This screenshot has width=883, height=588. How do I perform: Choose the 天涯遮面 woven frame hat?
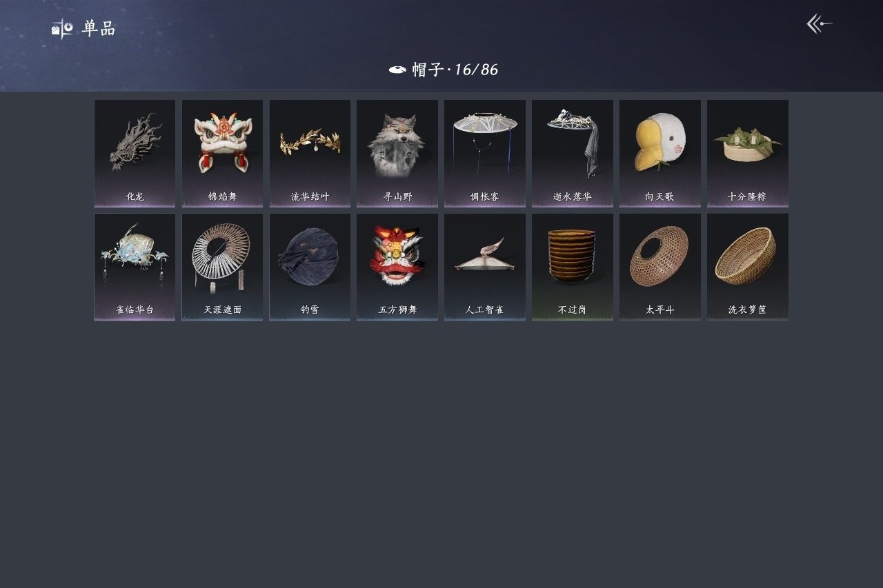pyautogui.click(x=222, y=267)
